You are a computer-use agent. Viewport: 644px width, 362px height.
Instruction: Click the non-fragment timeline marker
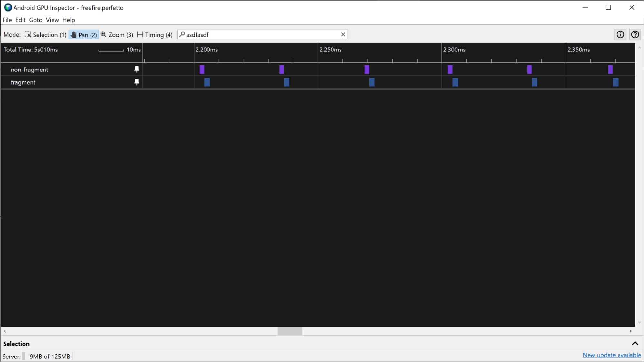[201, 69]
